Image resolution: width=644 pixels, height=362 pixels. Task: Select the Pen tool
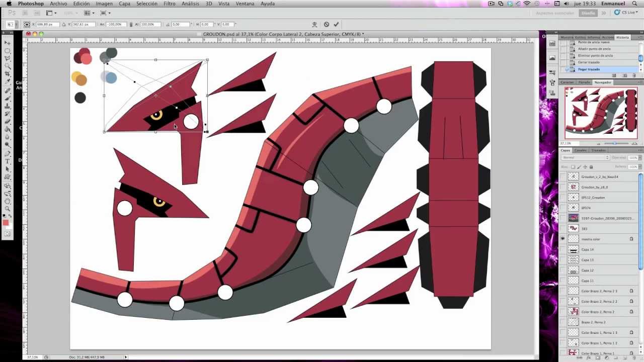tap(8, 154)
